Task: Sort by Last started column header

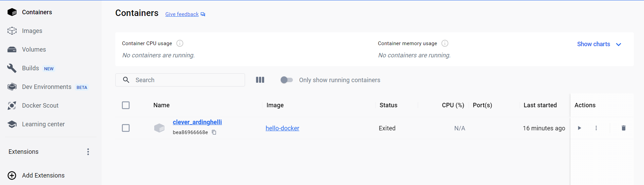Action: [540, 105]
